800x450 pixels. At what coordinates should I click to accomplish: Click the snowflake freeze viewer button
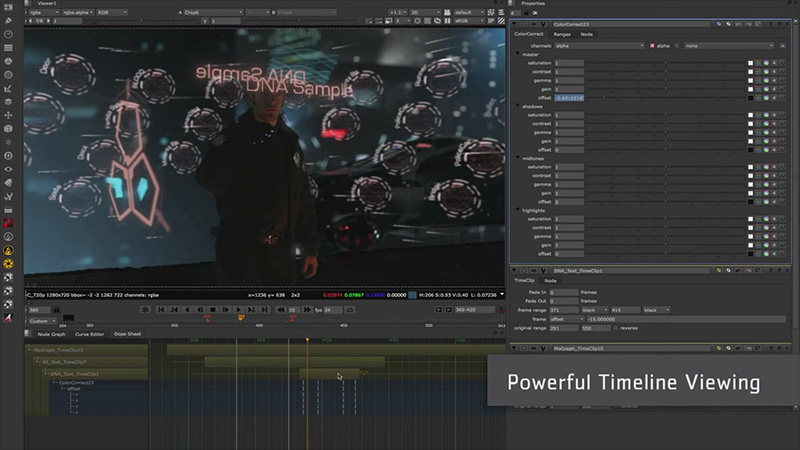tap(145, 310)
